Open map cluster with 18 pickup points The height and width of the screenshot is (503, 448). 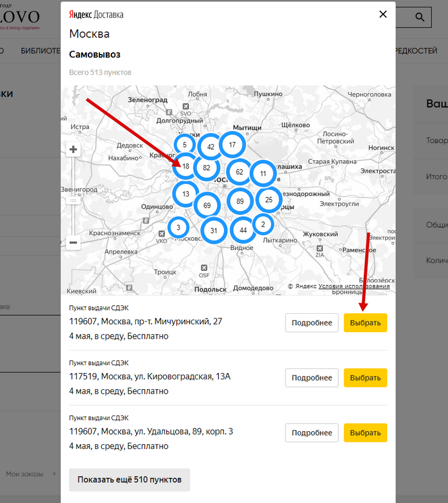pos(186,166)
